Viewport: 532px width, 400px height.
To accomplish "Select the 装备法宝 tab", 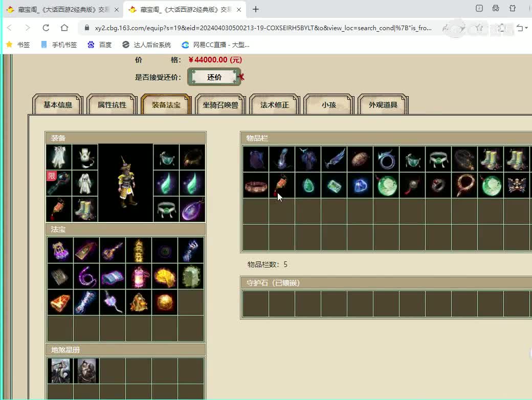I will 166,105.
